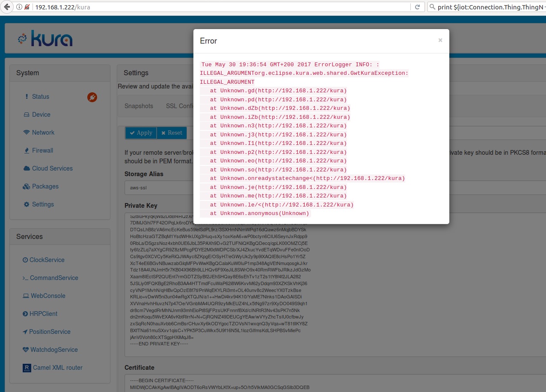The width and height of the screenshot is (546, 392).
Task: Open the Network page
Action: point(43,133)
